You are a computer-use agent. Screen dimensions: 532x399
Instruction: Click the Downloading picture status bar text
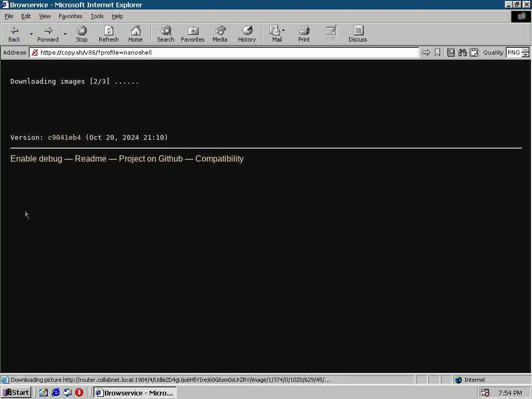tap(170, 380)
